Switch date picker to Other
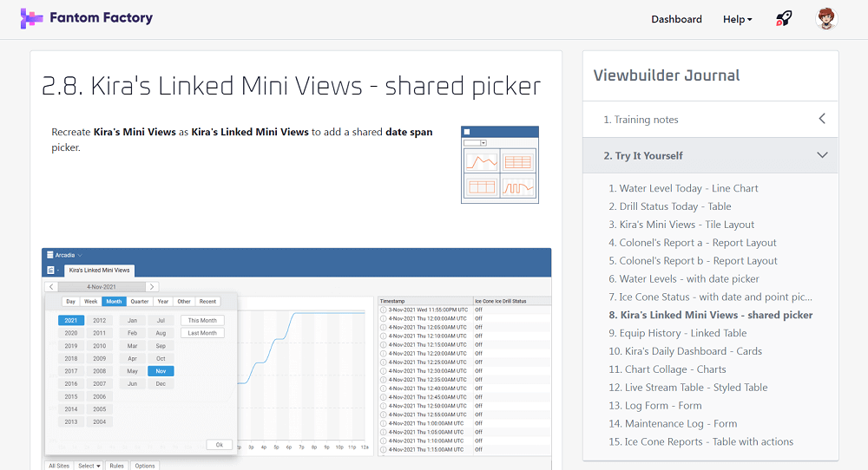868x470 pixels. click(184, 302)
